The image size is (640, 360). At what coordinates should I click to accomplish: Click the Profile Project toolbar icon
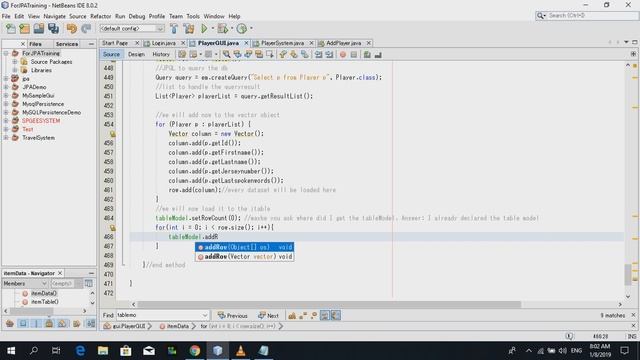coord(242,29)
